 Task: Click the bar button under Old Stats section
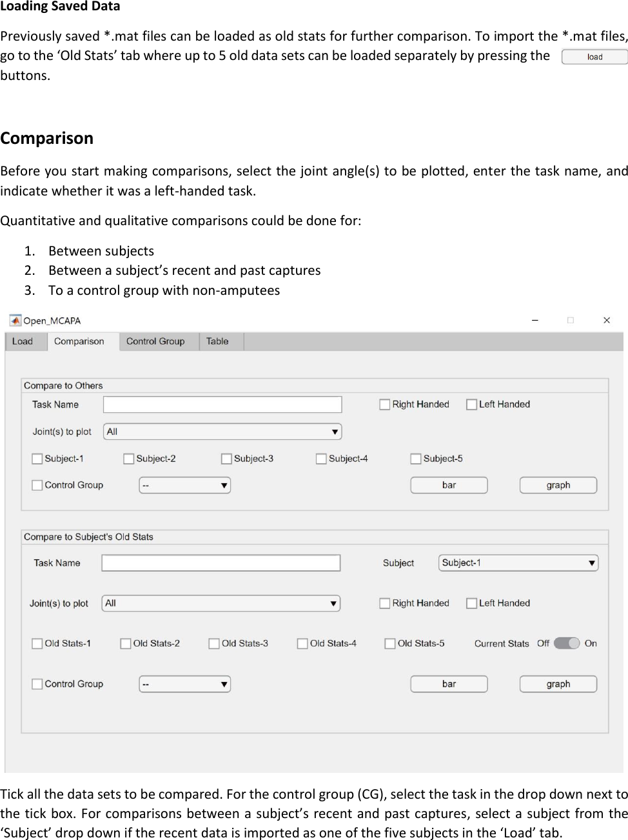[448, 684]
